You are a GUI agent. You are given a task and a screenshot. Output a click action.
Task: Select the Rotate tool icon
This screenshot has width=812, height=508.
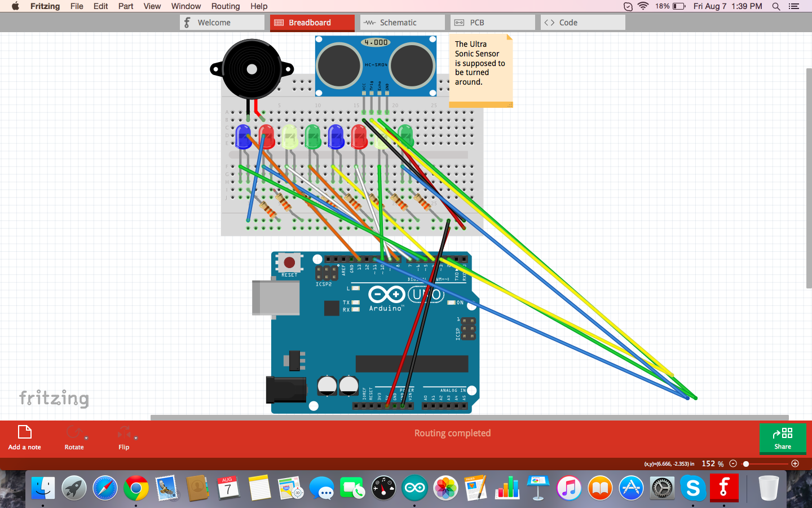(74, 432)
